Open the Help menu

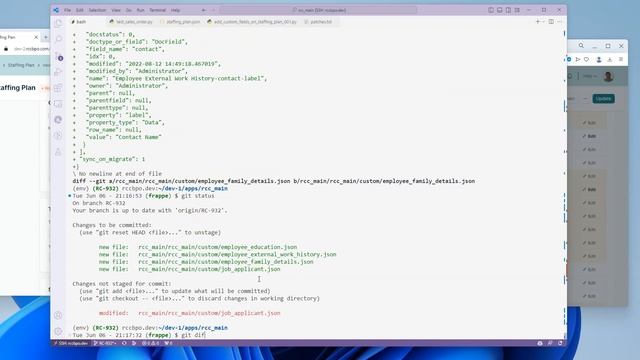pyautogui.click(x=176, y=10)
